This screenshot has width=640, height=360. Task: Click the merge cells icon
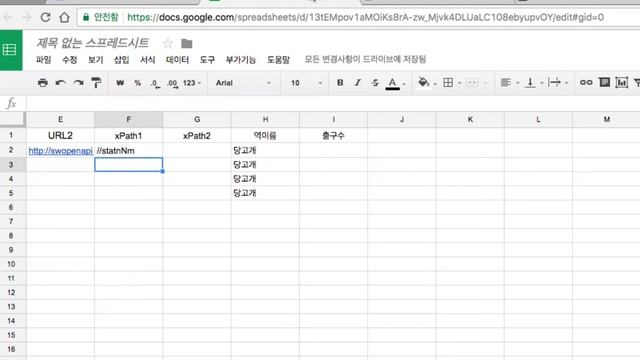pos(472,83)
